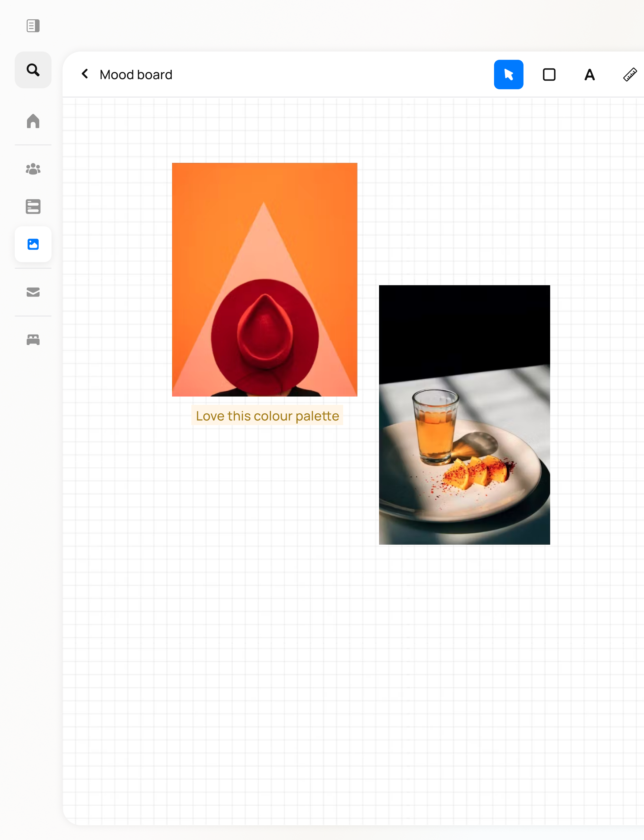Select the glass and plate photo

[x=464, y=441]
